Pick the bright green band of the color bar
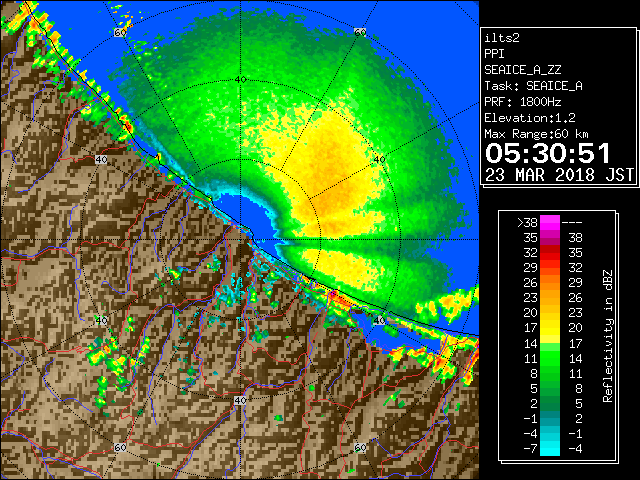Viewport: 640px width, 480px height. 550,358
